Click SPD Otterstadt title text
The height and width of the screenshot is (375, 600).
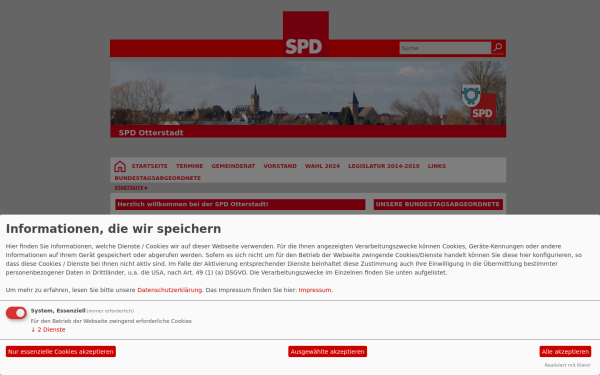click(x=151, y=132)
